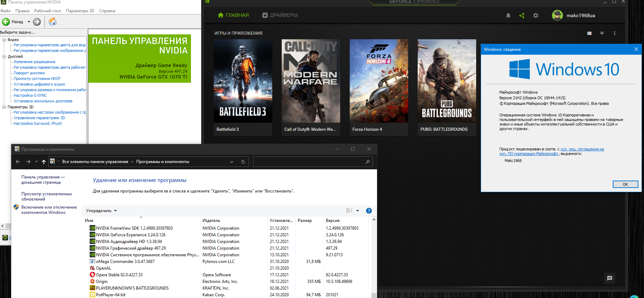Click the programs list scrollbar up arrow
Image resolution: width=644 pixels, height=298 pixels.
pos(374,220)
